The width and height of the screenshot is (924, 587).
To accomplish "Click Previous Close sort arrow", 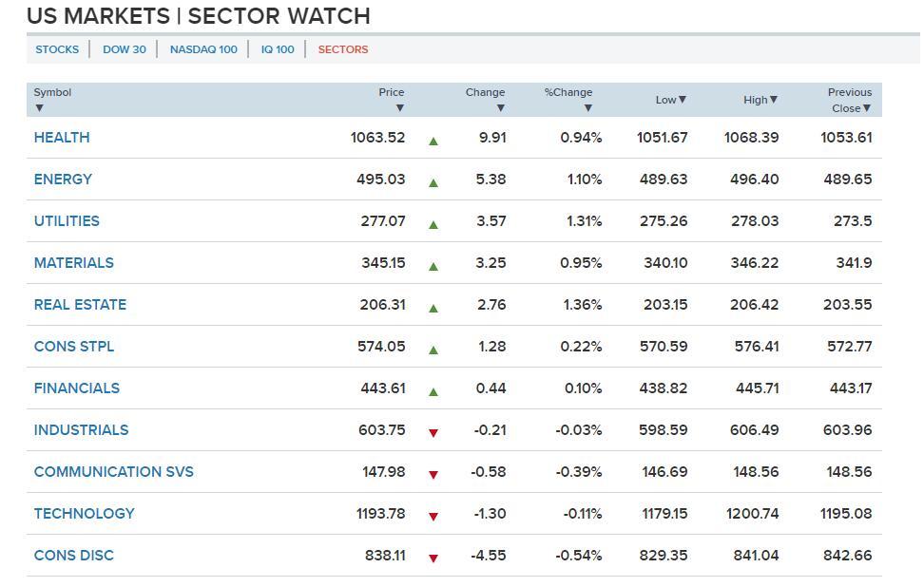I will pyautogui.click(x=866, y=108).
